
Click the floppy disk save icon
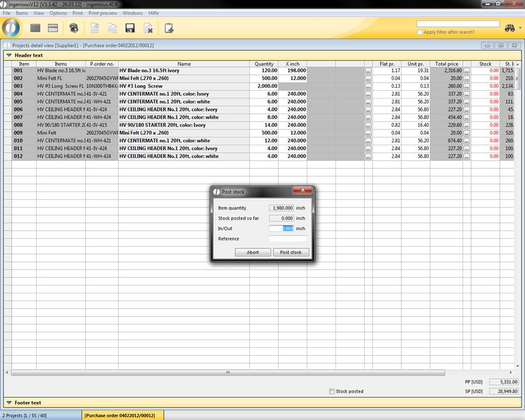coord(130,28)
